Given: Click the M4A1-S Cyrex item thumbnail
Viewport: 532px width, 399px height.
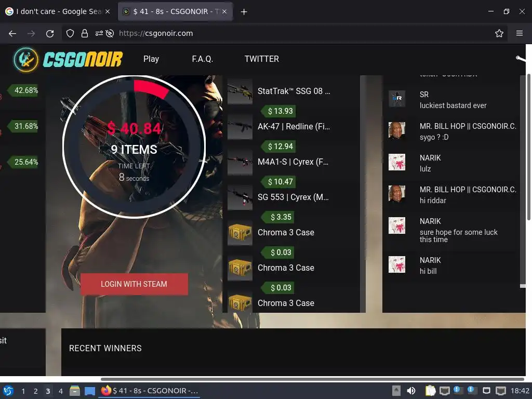Looking at the screenshot, I should tap(240, 162).
